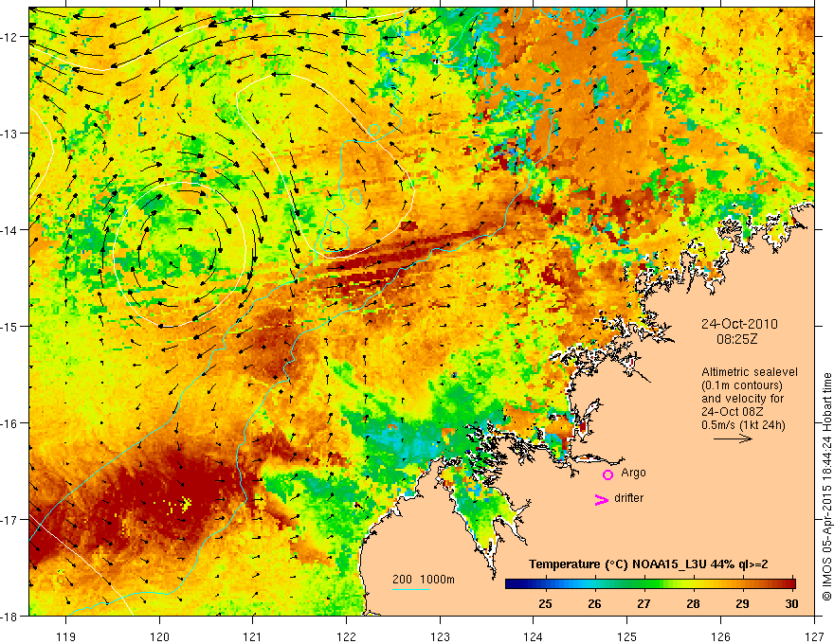The width and height of the screenshot is (834, 644).
Task: Click the 'drifter' legend label
Action: click(628, 498)
